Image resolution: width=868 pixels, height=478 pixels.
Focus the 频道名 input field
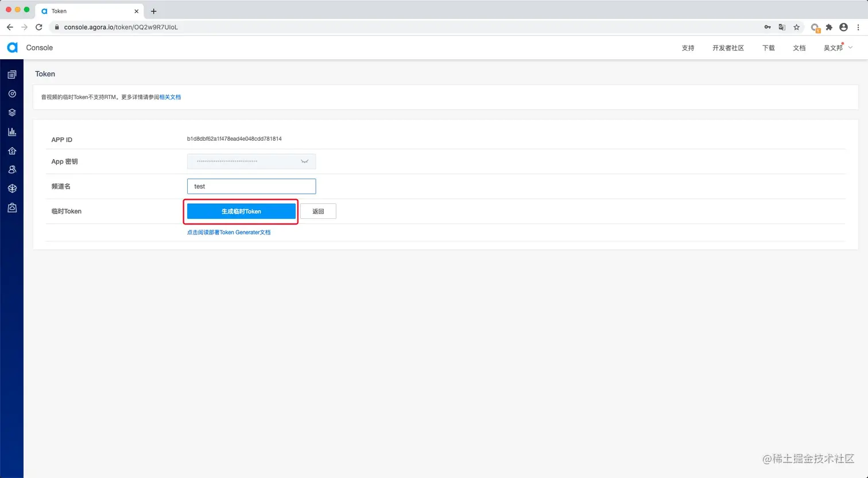251,186
